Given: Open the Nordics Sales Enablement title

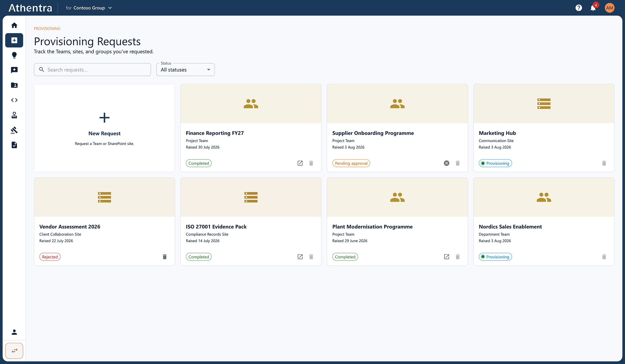Looking at the screenshot, I should tap(510, 227).
